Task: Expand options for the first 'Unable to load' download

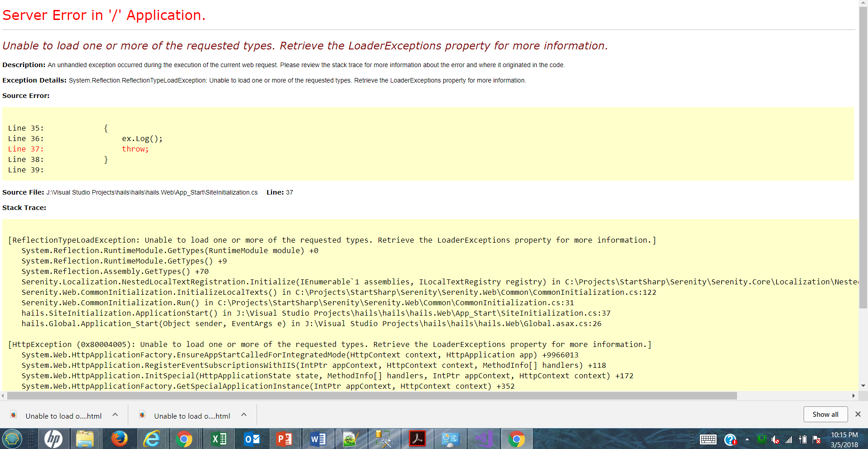Action: [x=115, y=415]
